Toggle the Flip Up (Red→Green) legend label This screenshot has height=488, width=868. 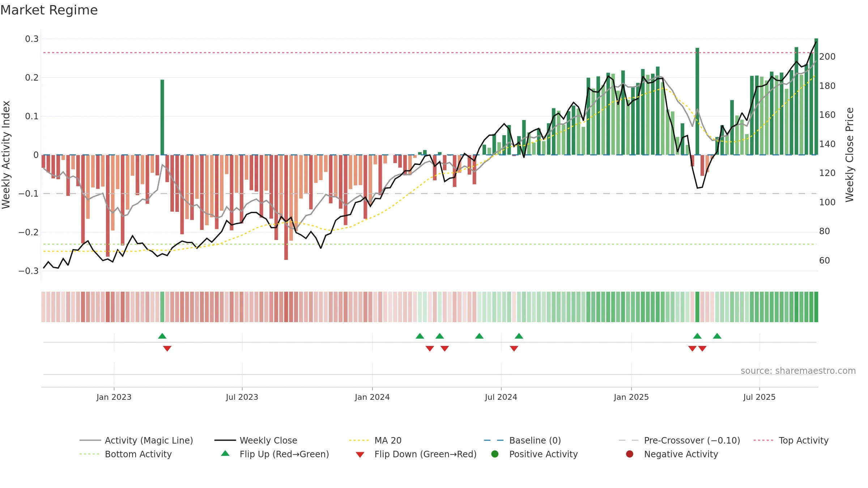(x=284, y=454)
